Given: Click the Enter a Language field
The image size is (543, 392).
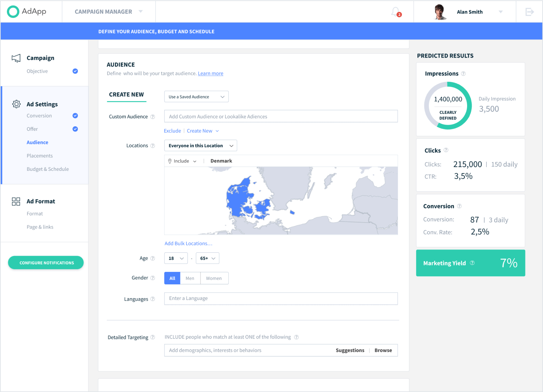Looking at the screenshot, I should click(x=281, y=298).
